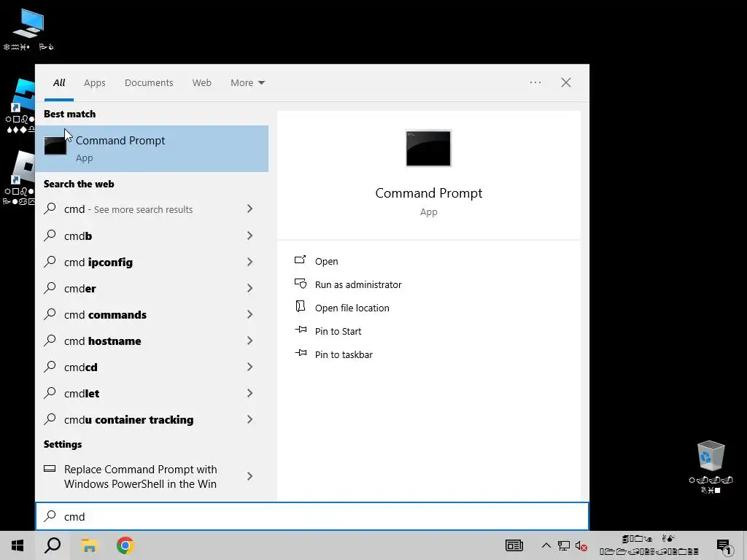Click the Pin to Start pin icon
Image resolution: width=747 pixels, height=560 pixels.
301,330
